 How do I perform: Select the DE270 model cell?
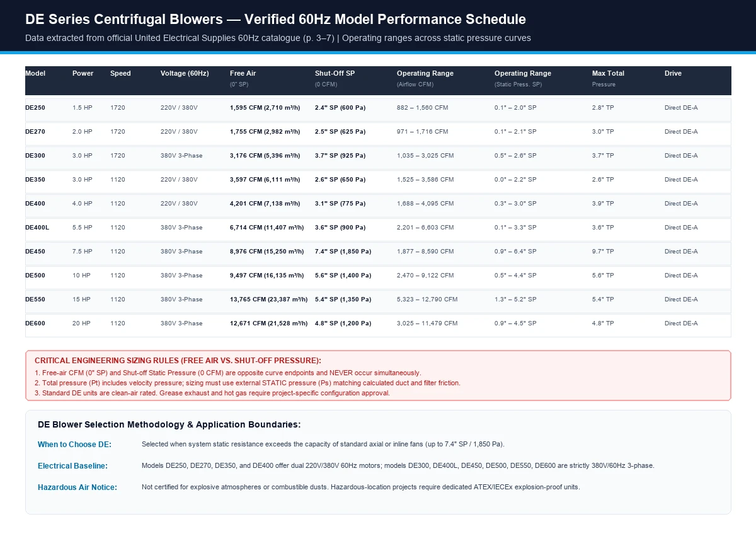35,132
